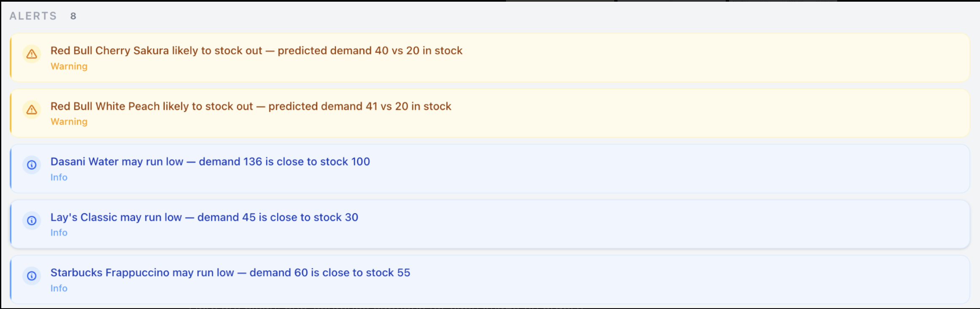
Task: Click warning triangle icon for Cherry Sakura alert
Action: pos(32,54)
